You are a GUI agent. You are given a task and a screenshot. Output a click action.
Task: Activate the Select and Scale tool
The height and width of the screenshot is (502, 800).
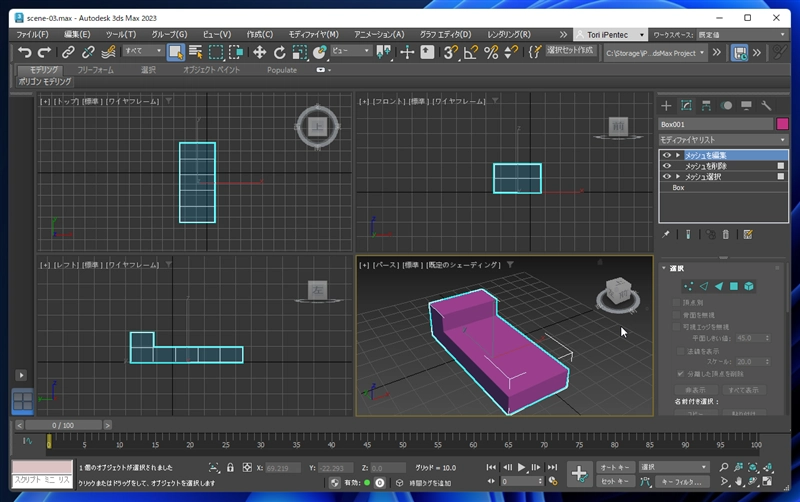tap(299, 52)
